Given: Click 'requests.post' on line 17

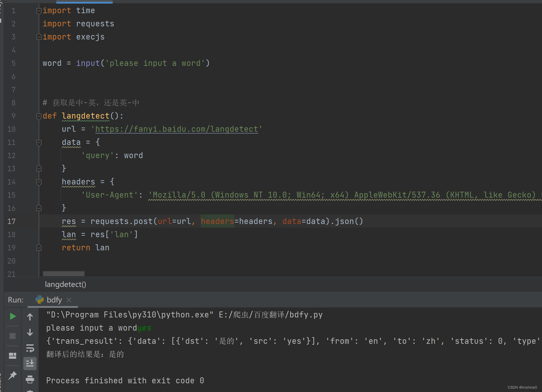Looking at the screenshot, I should [122, 221].
